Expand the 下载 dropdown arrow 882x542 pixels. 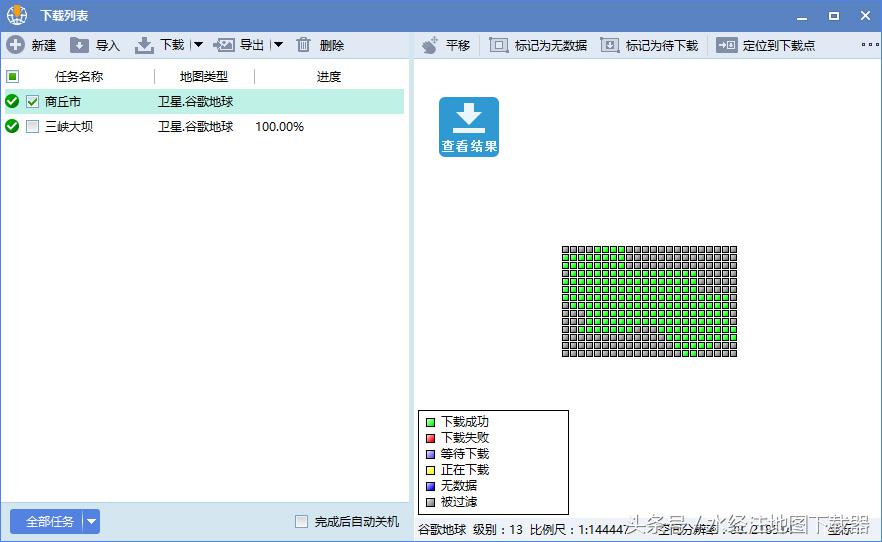pos(198,45)
